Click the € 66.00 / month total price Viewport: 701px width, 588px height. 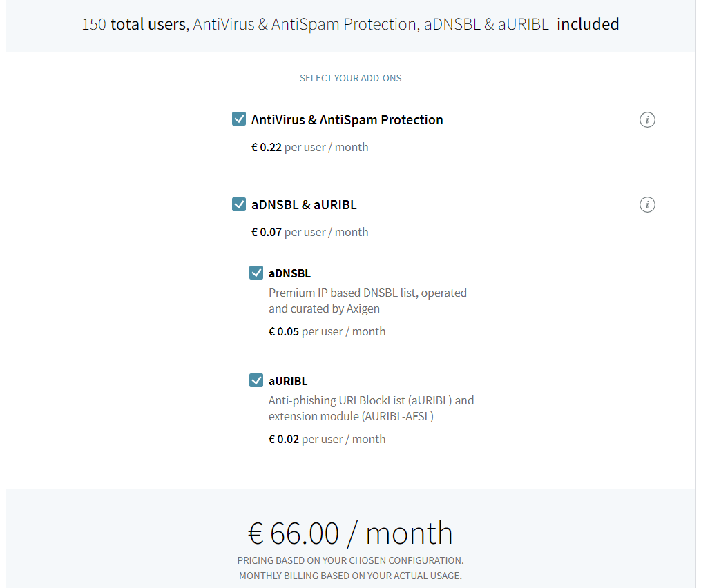pos(350,533)
